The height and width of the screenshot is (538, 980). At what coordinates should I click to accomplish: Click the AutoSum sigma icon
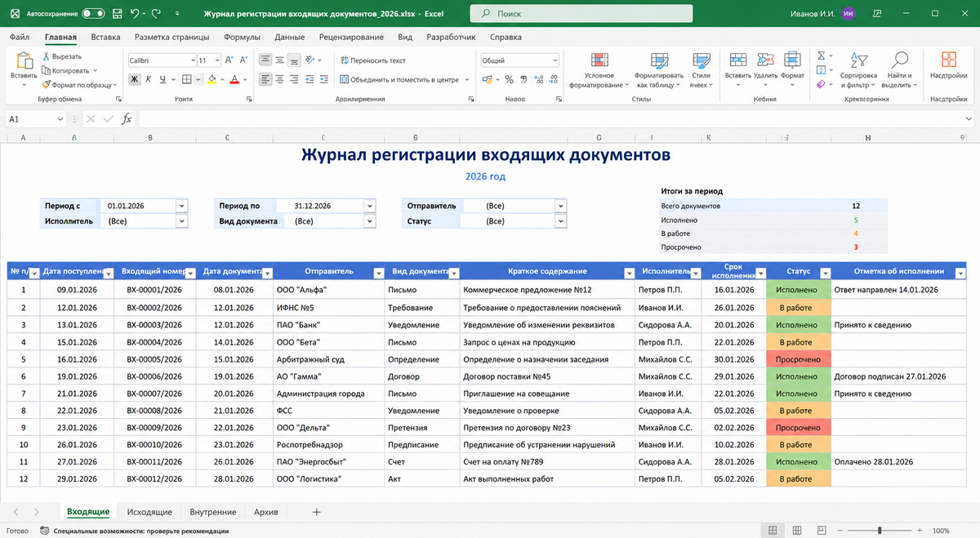pos(822,56)
